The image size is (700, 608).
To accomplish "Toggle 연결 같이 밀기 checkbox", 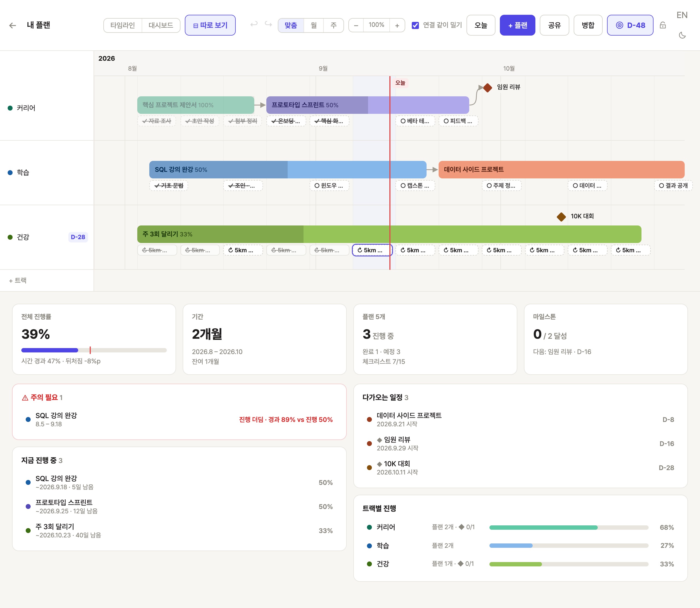I will (x=415, y=25).
